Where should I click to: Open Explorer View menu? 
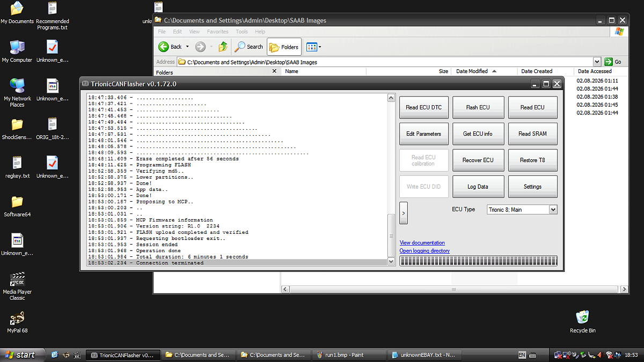point(194,32)
